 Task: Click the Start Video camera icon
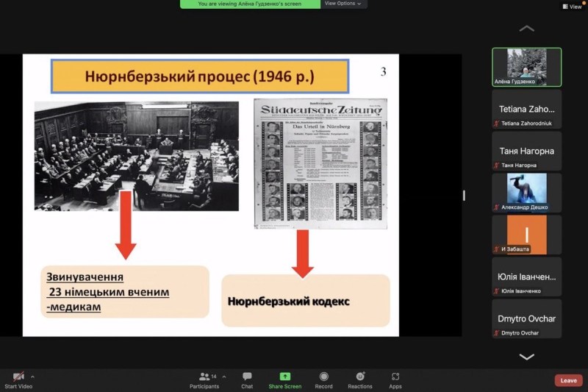18,377
